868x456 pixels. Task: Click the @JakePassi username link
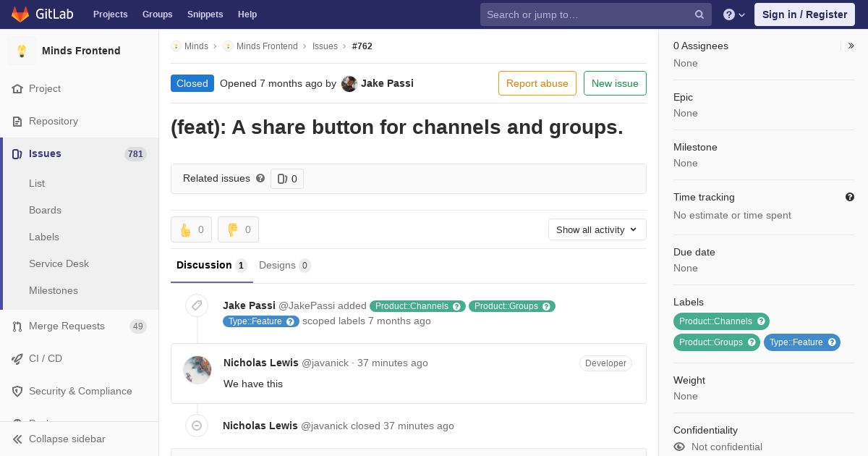(306, 306)
